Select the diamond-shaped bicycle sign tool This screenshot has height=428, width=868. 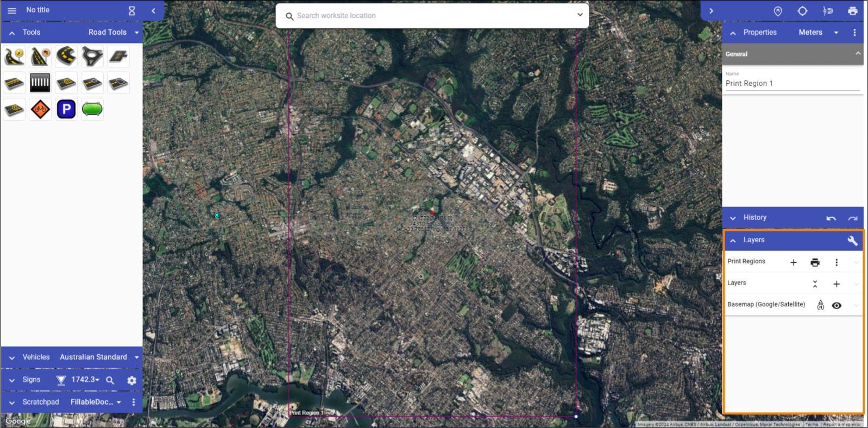point(40,110)
